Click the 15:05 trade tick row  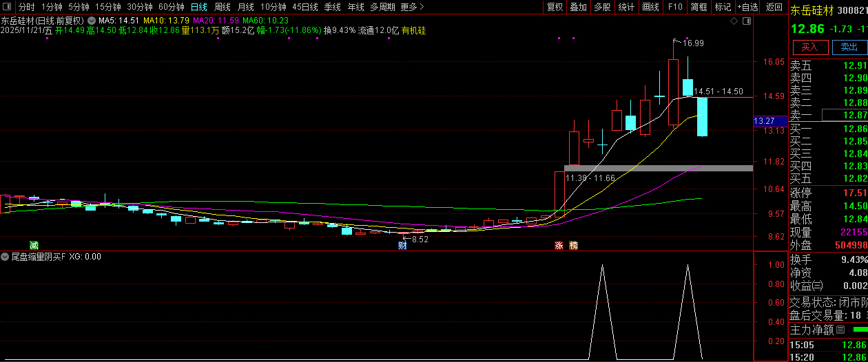click(x=828, y=345)
